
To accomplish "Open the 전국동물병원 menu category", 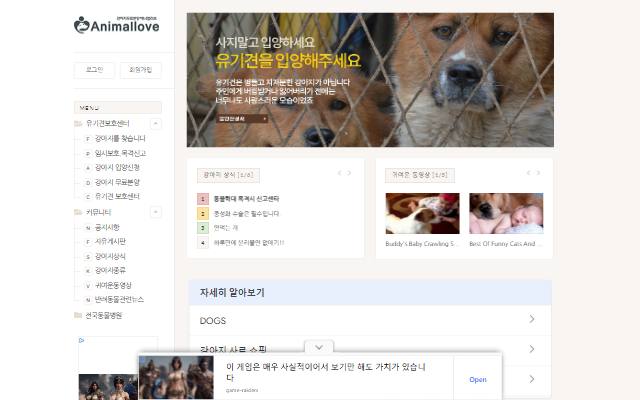I will point(104,315).
